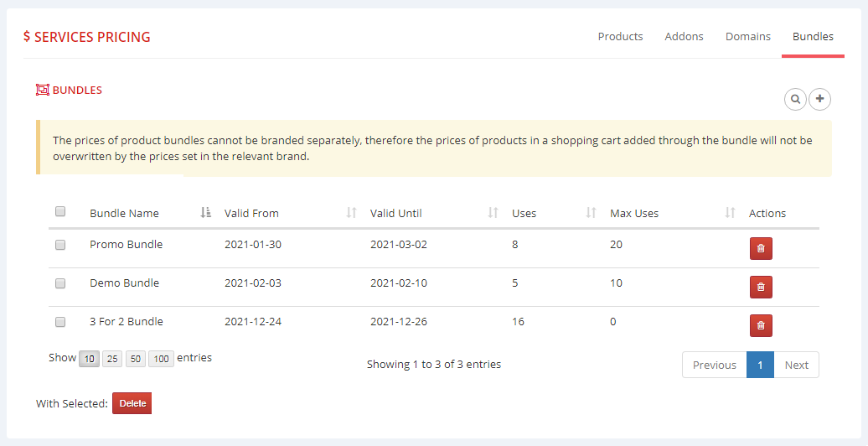Sort by Bundle Name sort icon
868x446 pixels.
[x=206, y=213]
